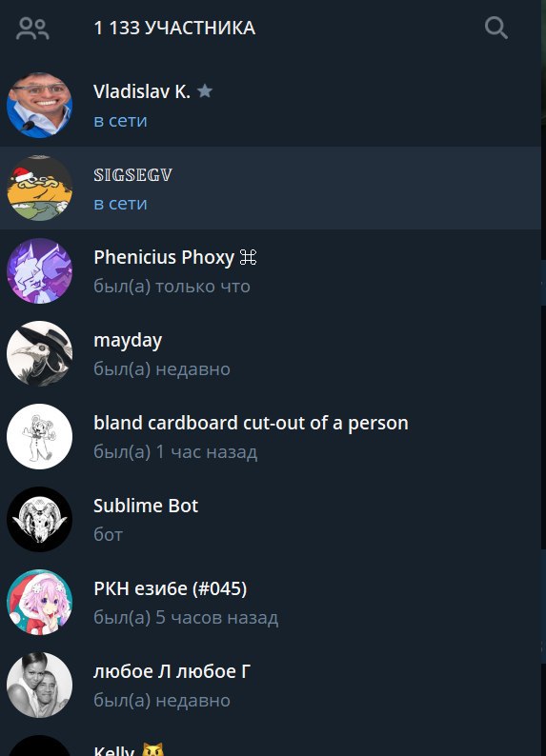Click mayday's plague doctor avatar

[x=40, y=353]
